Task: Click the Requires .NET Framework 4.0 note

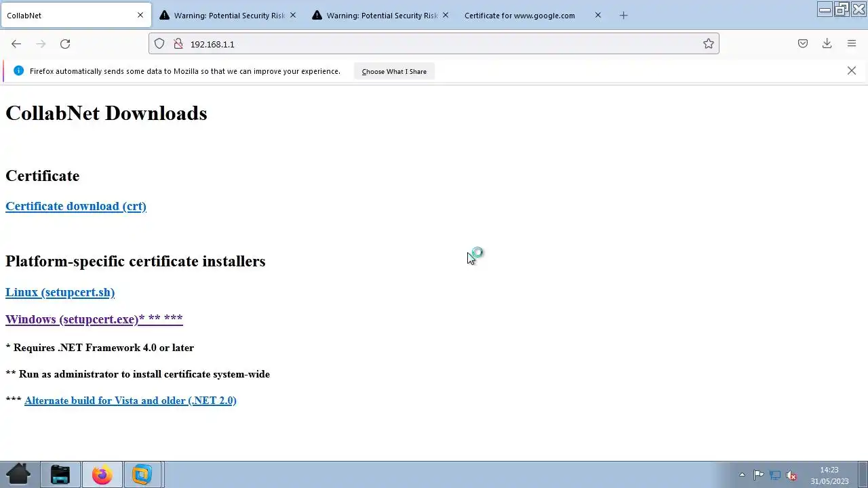Action: point(100,348)
